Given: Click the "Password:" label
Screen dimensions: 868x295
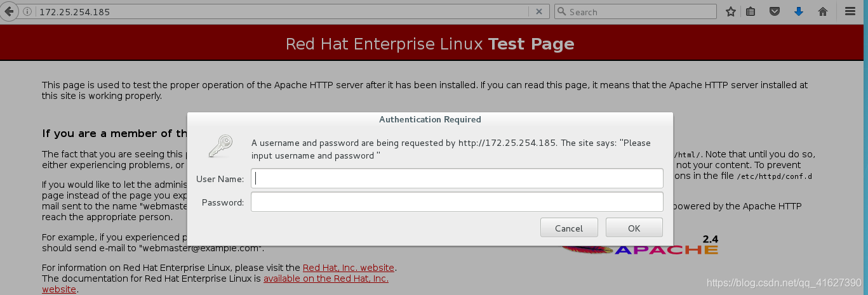Looking at the screenshot, I should click(x=223, y=202).
